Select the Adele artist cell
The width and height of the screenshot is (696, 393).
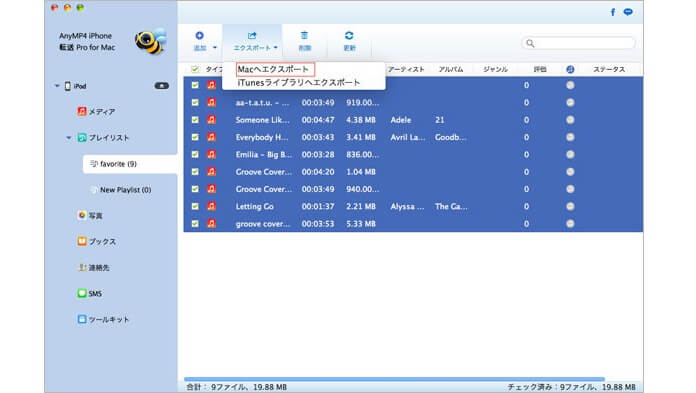401,120
